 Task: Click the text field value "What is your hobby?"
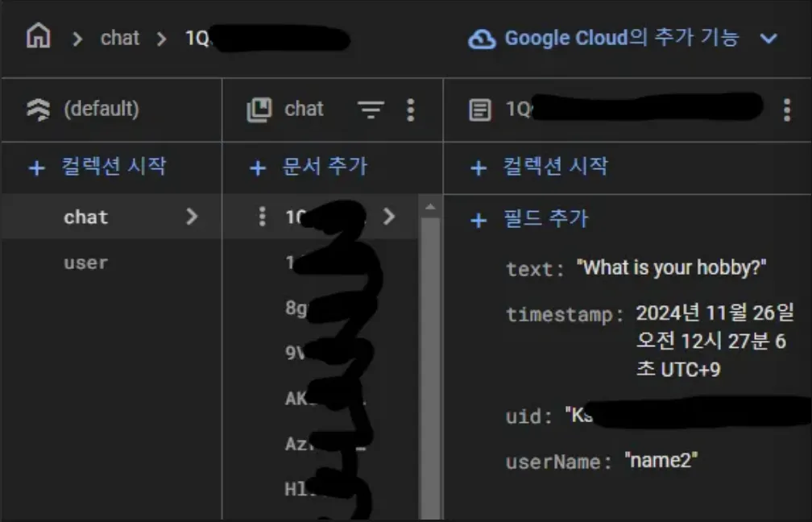tap(671, 267)
